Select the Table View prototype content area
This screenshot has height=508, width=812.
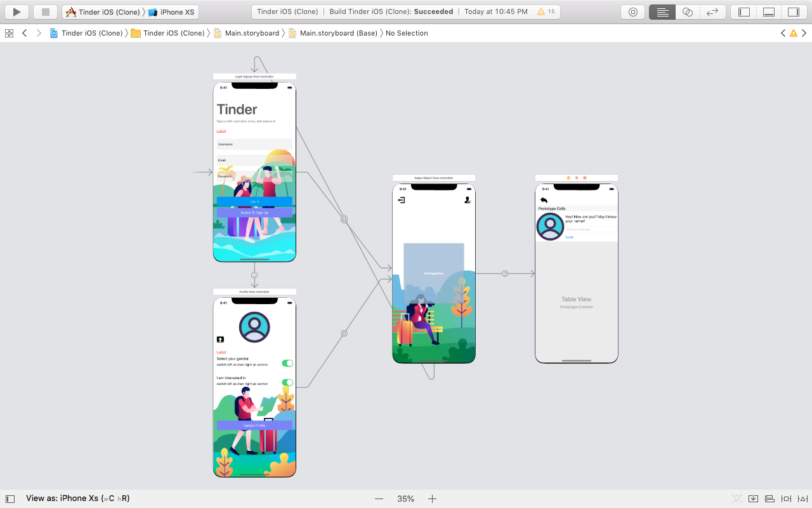click(577, 302)
